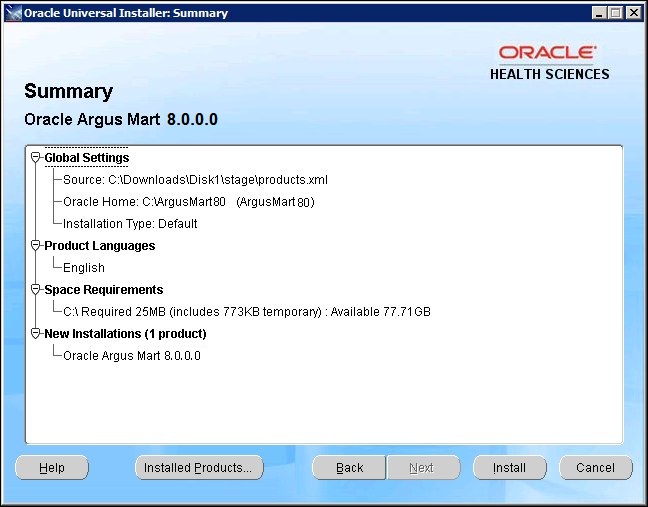Select New Installations (1 product) heading
Image resolution: width=648 pixels, height=507 pixels.
pyautogui.click(x=125, y=333)
